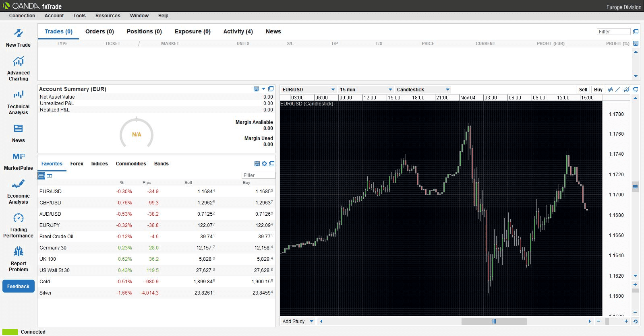The image size is (644, 336).
Task: Click the chart candlestick study icon
Action: point(610,89)
